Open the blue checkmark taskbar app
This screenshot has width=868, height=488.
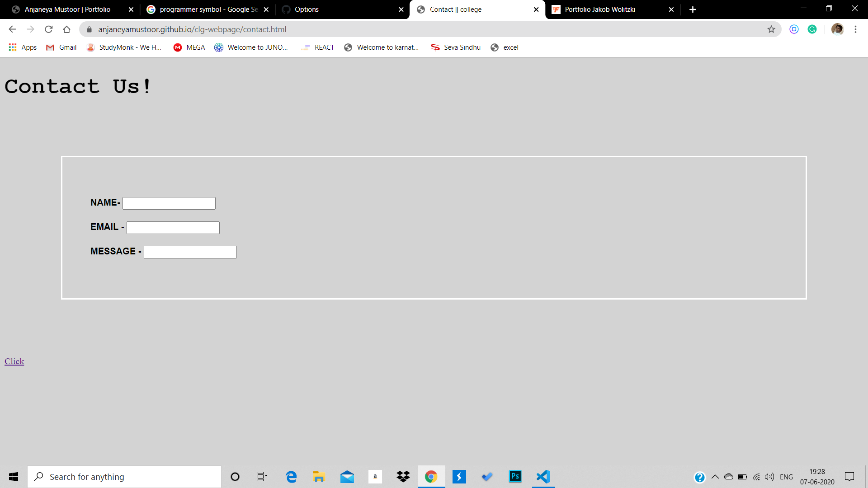tap(487, 477)
